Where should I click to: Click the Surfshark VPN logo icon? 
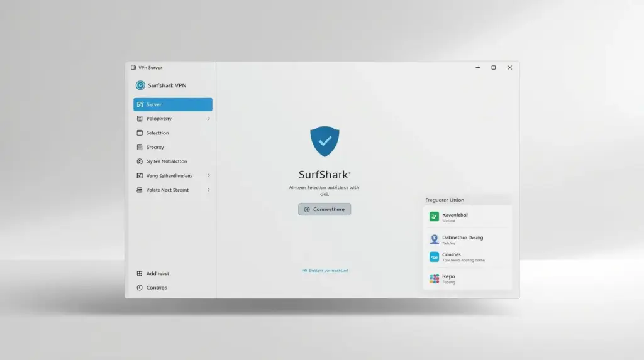tap(140, 85)
